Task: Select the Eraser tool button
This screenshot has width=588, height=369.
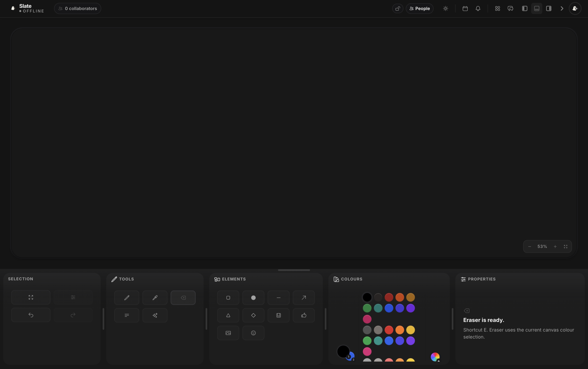Action: click(x=183, y=298)
